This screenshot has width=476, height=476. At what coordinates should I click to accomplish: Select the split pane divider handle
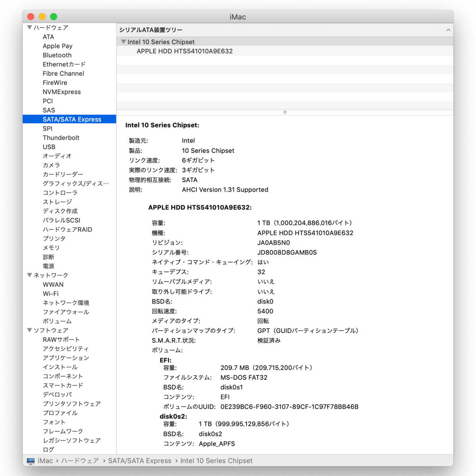[x=285, y=112]
